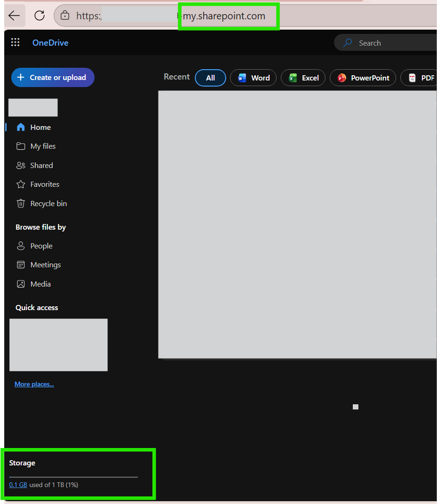
Task: Click the My files folder icon
Action: coord(21,146)
